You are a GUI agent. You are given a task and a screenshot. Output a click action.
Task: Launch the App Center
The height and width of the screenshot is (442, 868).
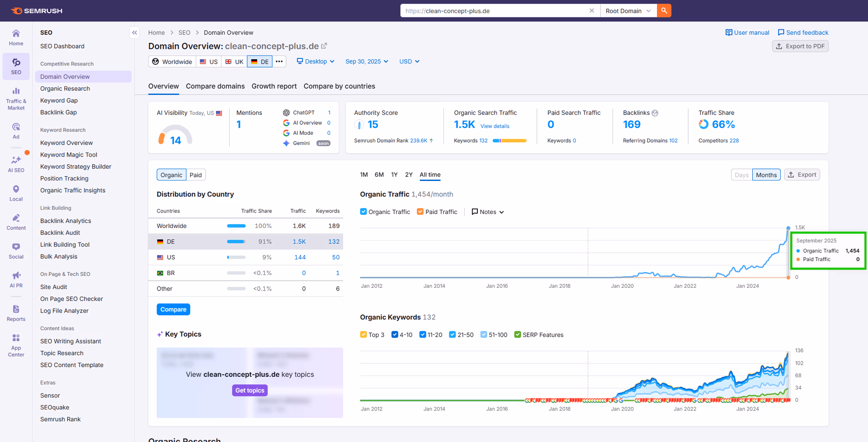click(16, 345)
